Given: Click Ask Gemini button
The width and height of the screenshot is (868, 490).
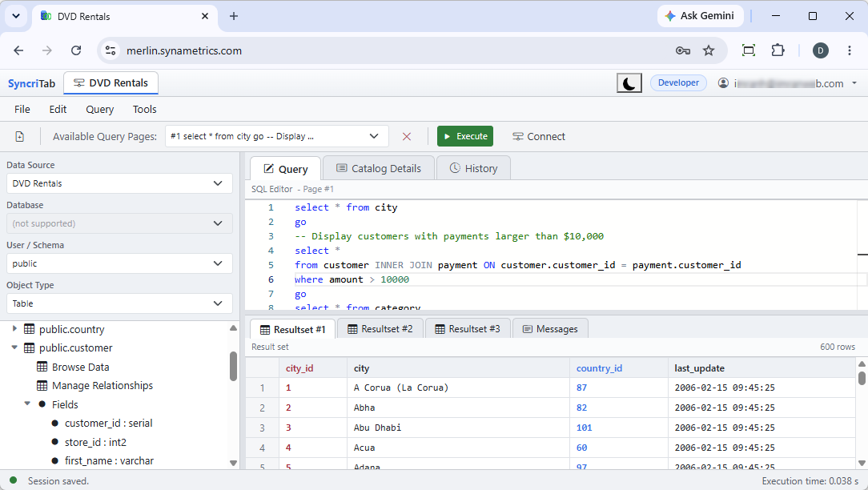Looking at the screenshot, I should (700, 16).
